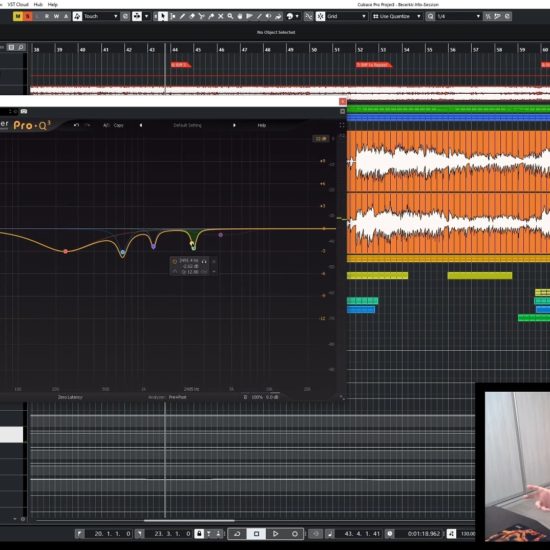Click the search icon above track list

[21, 47]
